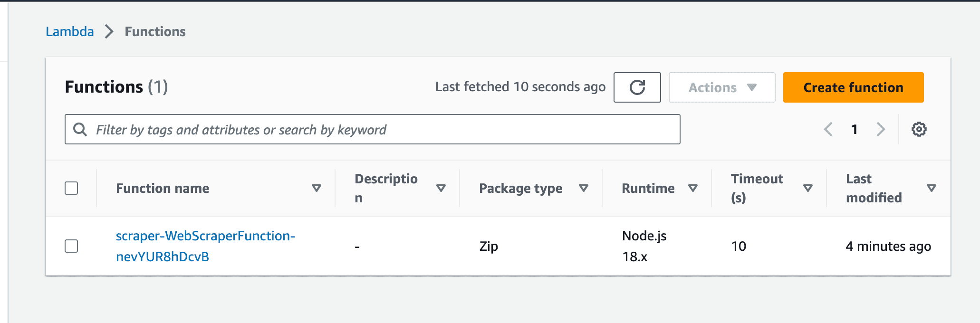980x323 pixels.
Task: Open scraper-WebScraperFunction-nevYUR8hDcvB function
Action: point(206,246)
